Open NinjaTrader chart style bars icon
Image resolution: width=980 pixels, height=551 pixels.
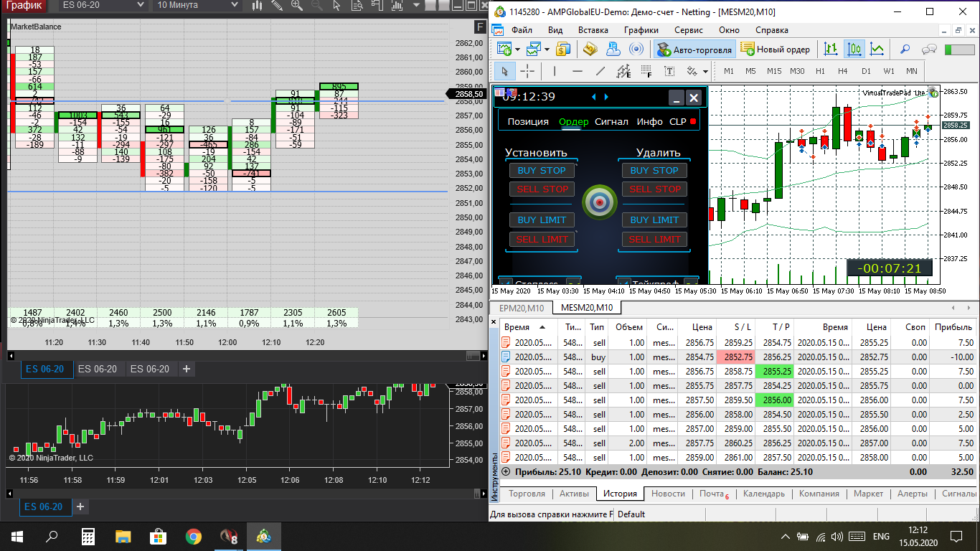click(x=258, y=6)
